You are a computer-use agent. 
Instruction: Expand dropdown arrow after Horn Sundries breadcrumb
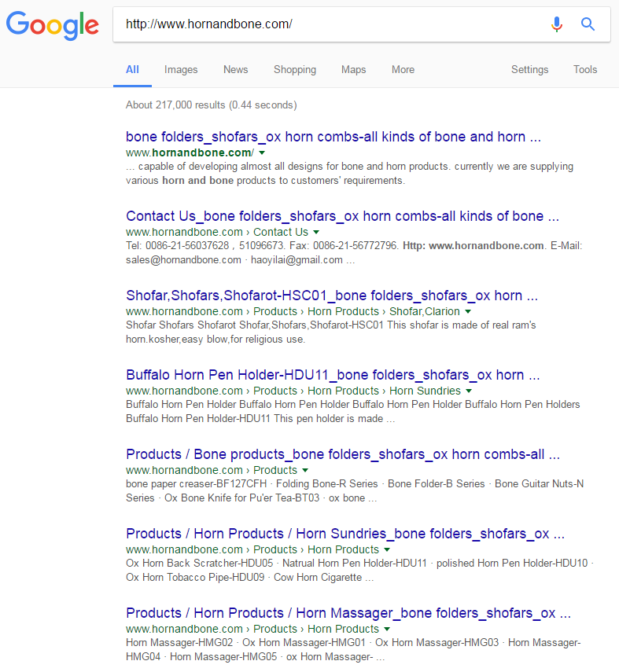click(469, 391)
